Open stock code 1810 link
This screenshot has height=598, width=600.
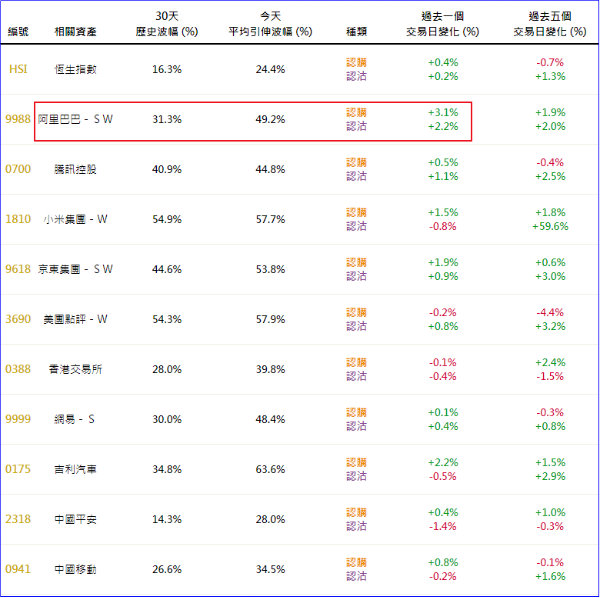pyautogui.click(x=18, y=219)
